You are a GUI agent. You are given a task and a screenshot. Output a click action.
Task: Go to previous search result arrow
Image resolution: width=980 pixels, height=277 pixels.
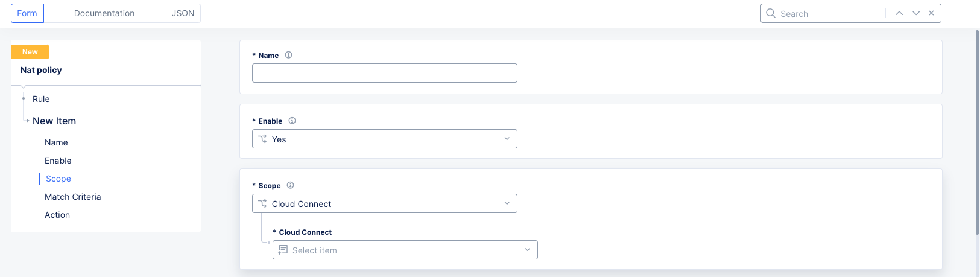pyautogui.click(x=899, y=13)
